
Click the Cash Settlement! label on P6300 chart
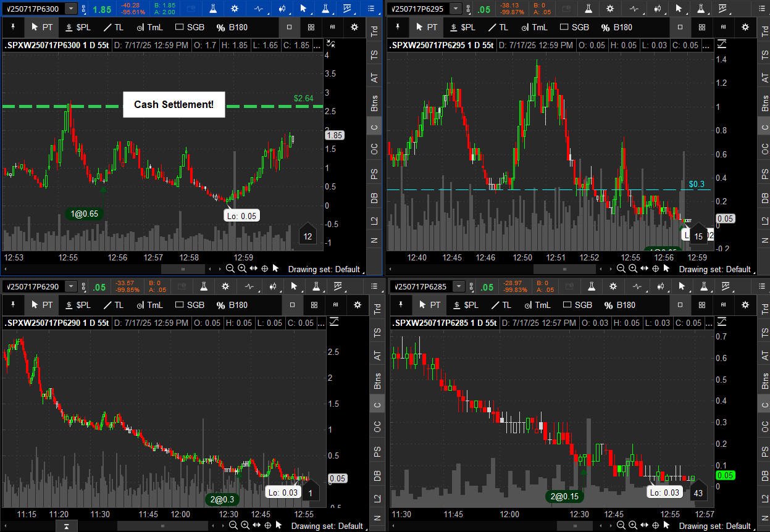(x=174, y=104)
